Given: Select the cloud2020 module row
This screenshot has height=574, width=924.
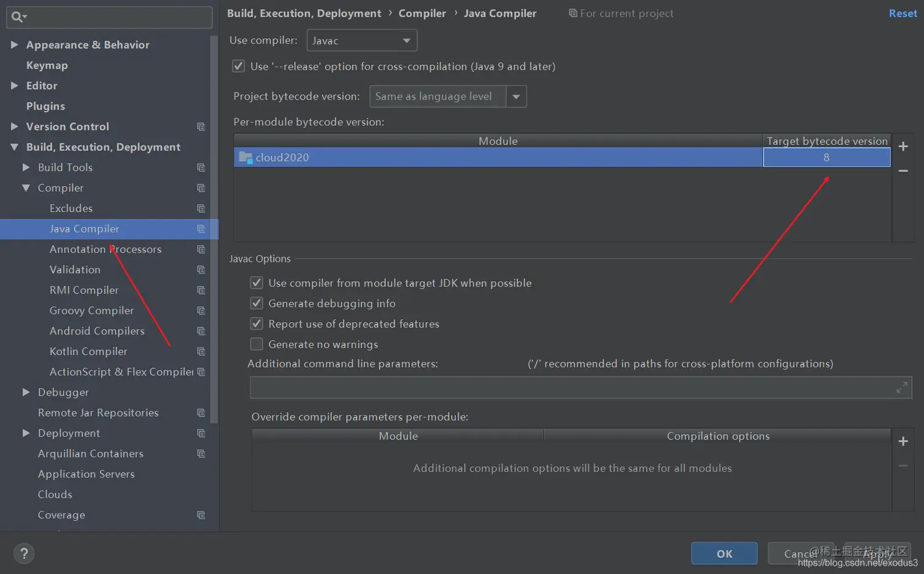Looking at the screenshot, I should tap(562, 158).
